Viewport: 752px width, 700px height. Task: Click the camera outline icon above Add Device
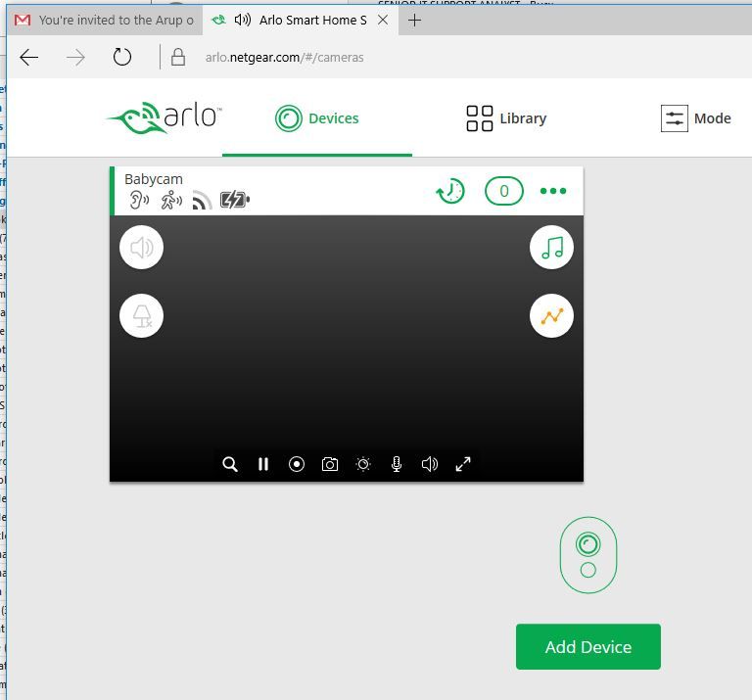(x=587, y=555)
